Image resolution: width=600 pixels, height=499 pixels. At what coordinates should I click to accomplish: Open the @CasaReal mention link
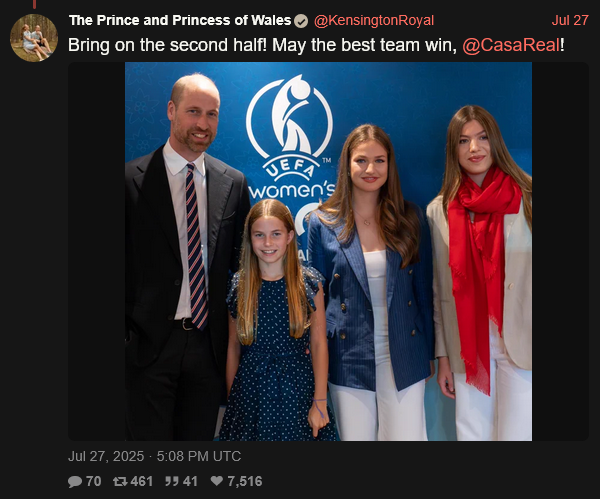click(x=511, y=45)
